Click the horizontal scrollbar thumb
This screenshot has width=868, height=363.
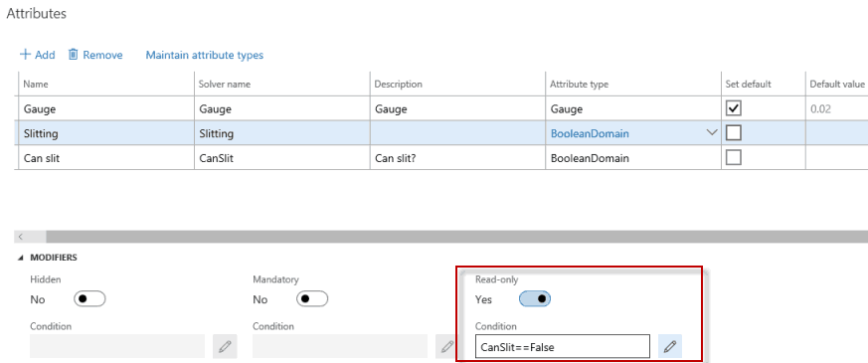pos(456,237)
